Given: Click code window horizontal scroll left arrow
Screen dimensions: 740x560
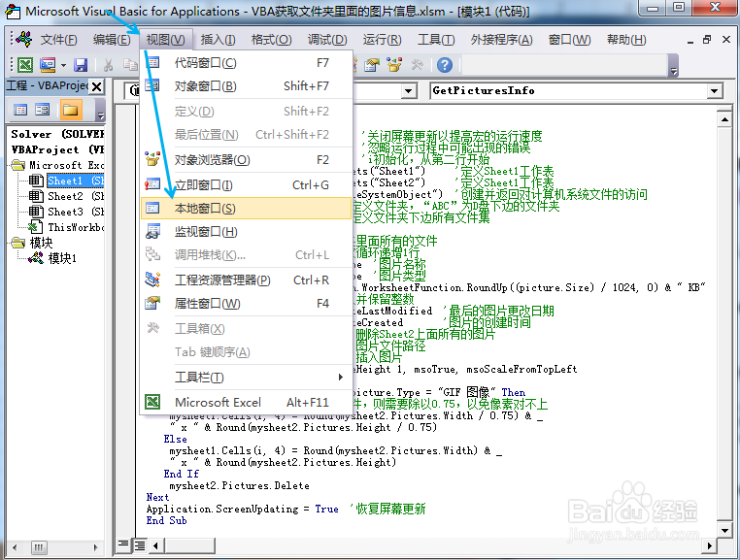Looking at the screenshot, I should pyautogui.click(x=156, y=545).
